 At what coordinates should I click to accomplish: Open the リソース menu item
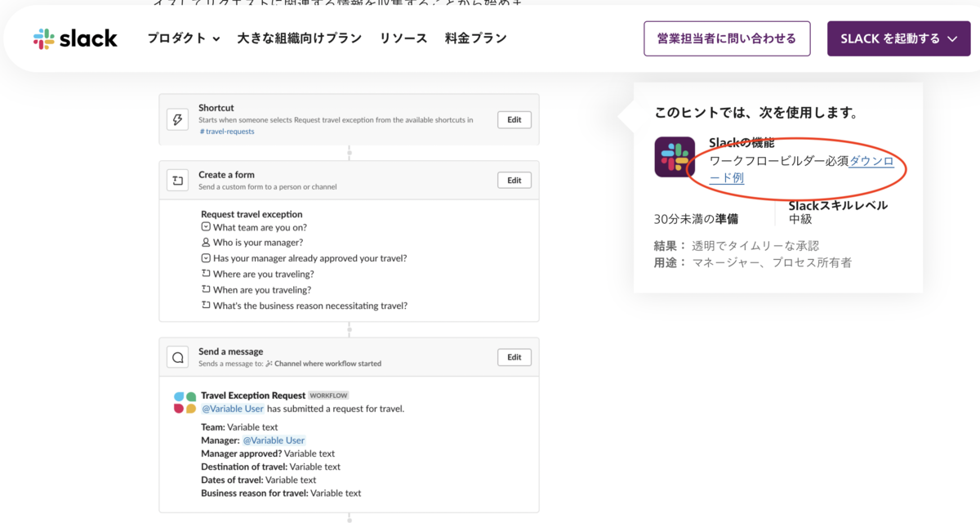click(x=403, y=38)
